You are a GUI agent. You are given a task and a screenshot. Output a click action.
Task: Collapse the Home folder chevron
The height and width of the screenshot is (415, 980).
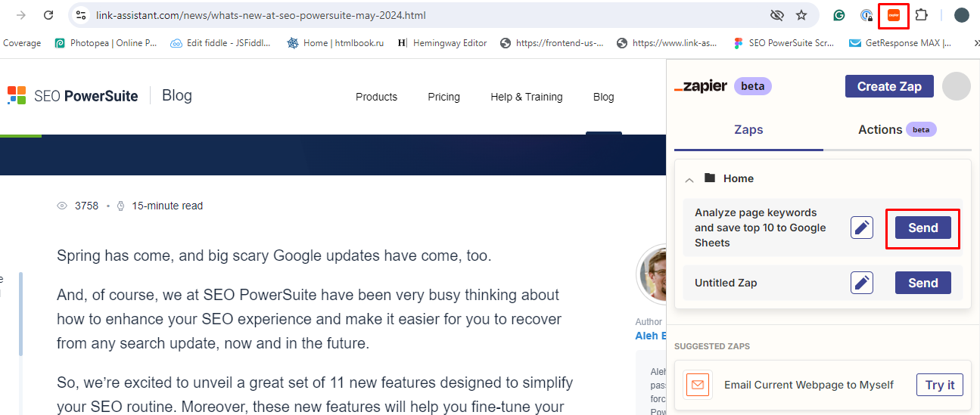coord(689,179)
